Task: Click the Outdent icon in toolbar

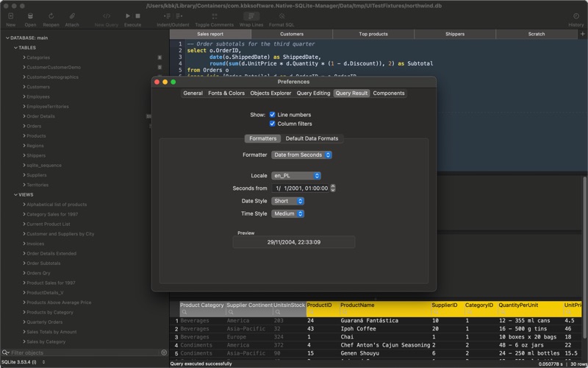Action: (x=179, y=16)
